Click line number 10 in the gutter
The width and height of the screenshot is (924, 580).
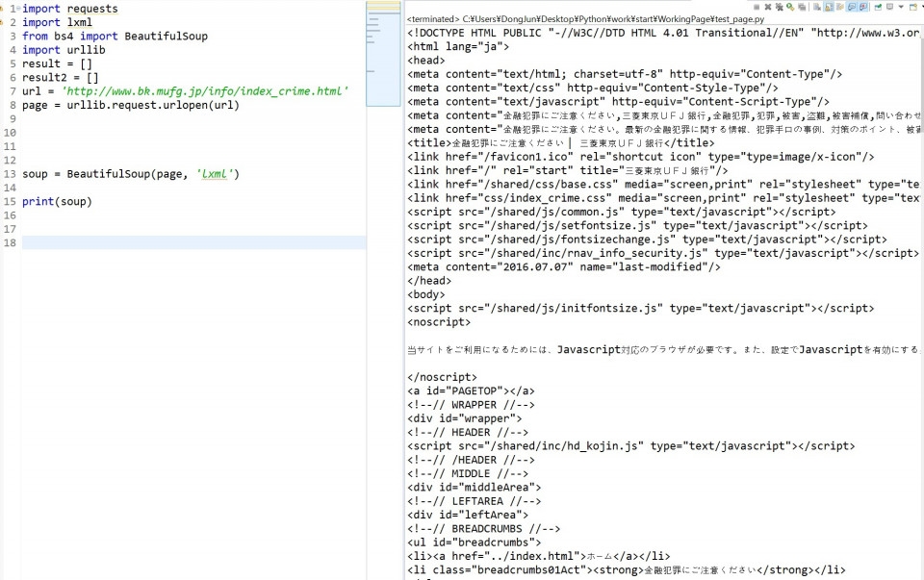(10, 133)
